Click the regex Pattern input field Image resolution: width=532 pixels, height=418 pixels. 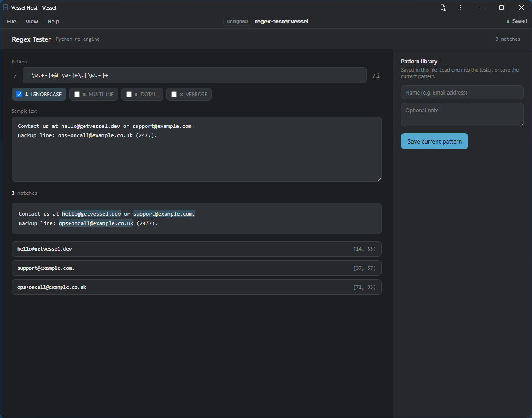pos(195,75)
